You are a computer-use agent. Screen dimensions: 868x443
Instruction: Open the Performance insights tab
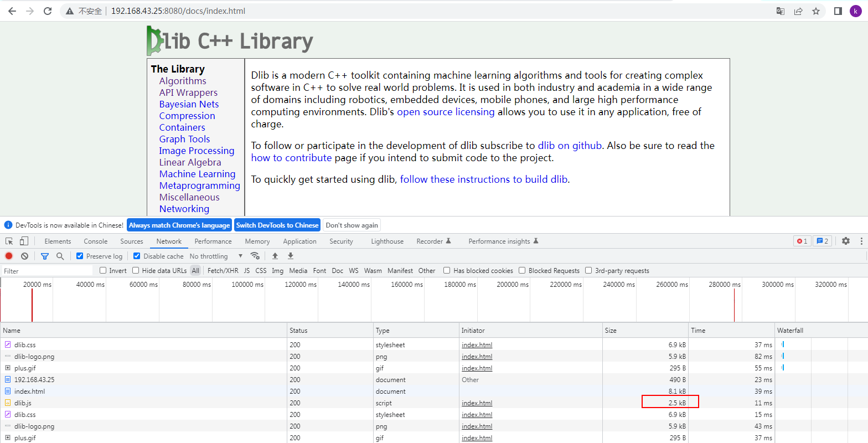pos(503,241)
